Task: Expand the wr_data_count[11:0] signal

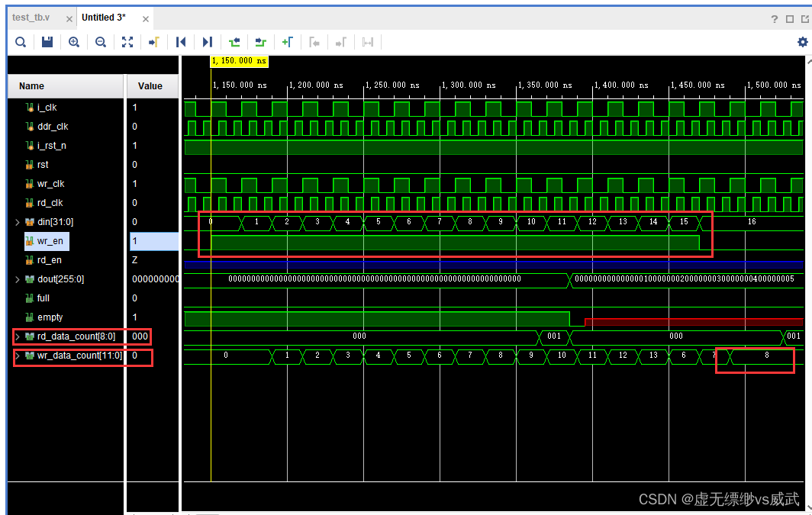Action: click(18, 356)
